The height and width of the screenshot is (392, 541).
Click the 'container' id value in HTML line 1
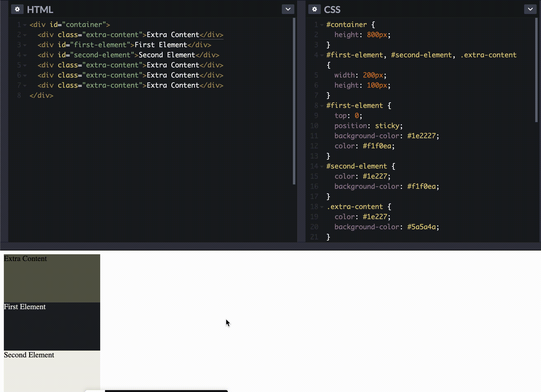click(x=84, y=25)
